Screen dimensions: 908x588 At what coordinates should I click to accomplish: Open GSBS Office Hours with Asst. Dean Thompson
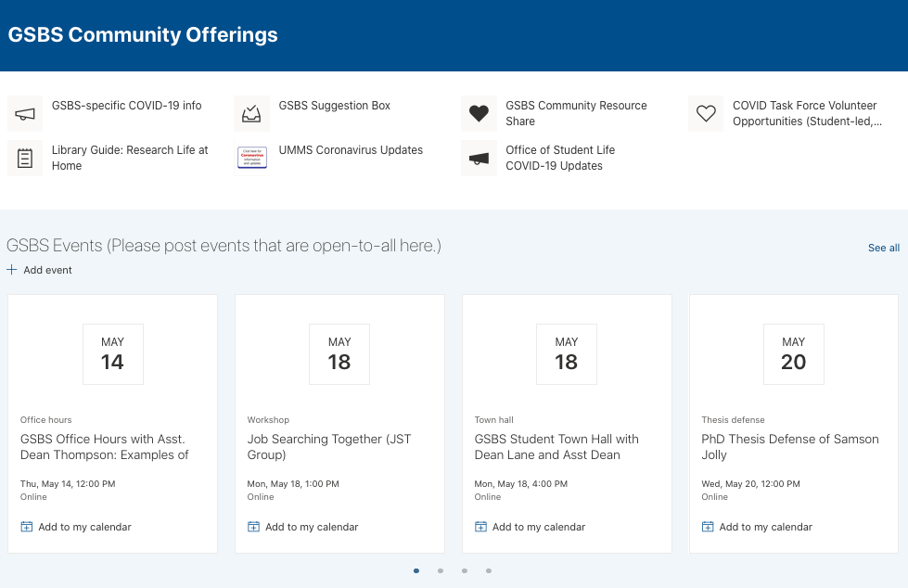[104, 447]
